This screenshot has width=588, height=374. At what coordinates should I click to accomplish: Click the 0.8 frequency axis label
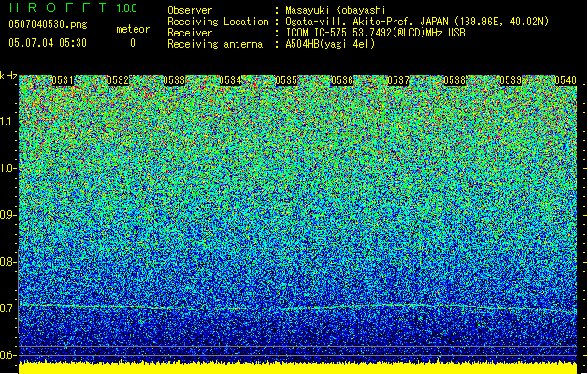pyautogui.click(x=7, y=262)
